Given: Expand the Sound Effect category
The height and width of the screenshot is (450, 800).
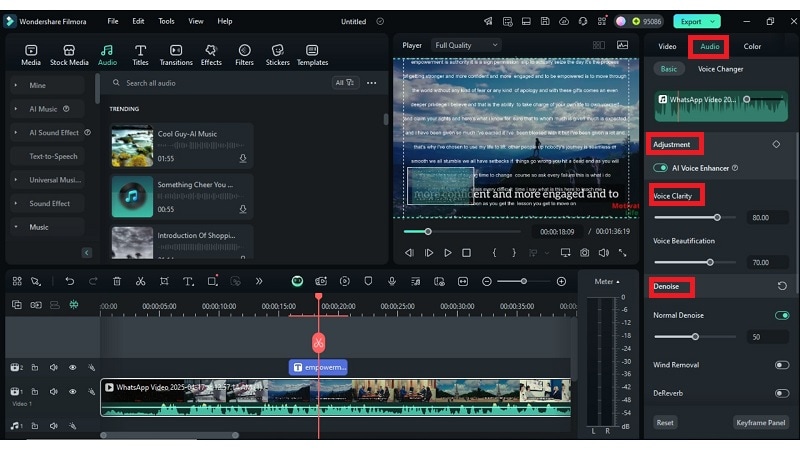Looking at the screenshot, I should [15, 203].
